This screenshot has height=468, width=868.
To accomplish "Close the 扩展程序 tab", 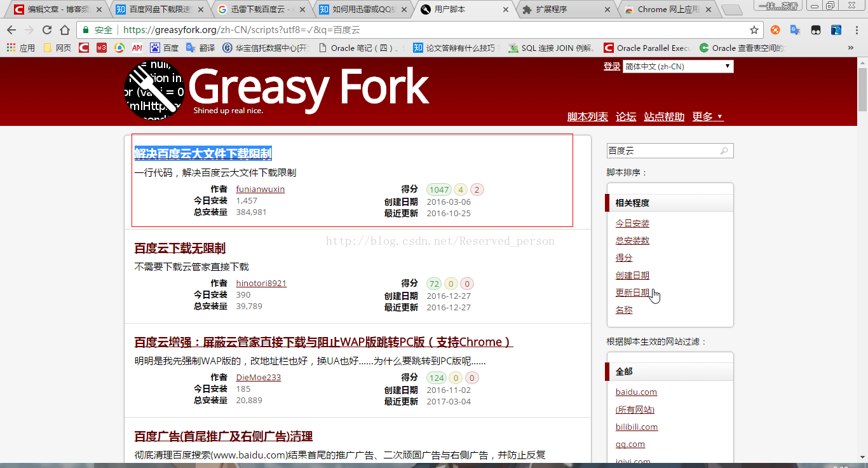I will (607, 10).
